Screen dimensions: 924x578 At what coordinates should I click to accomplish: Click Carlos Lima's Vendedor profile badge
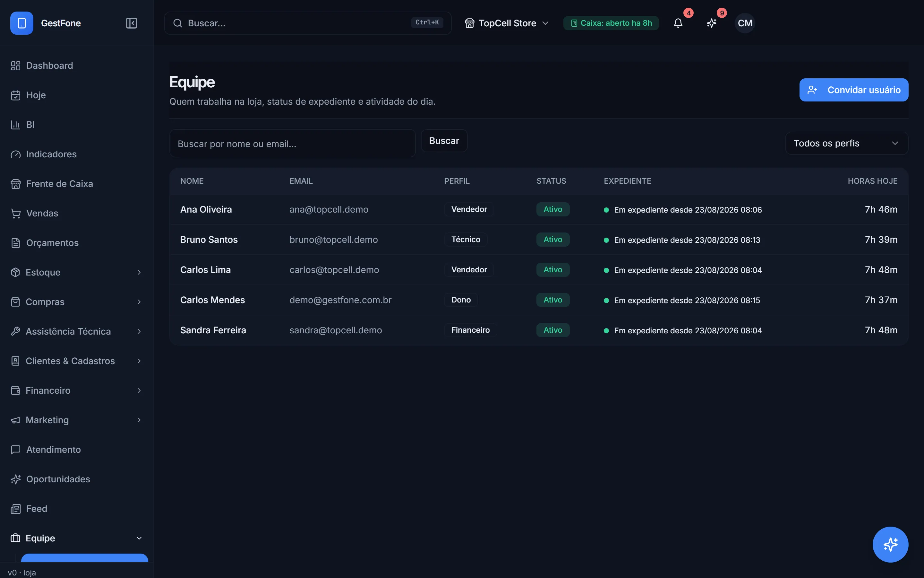(469, 270)
